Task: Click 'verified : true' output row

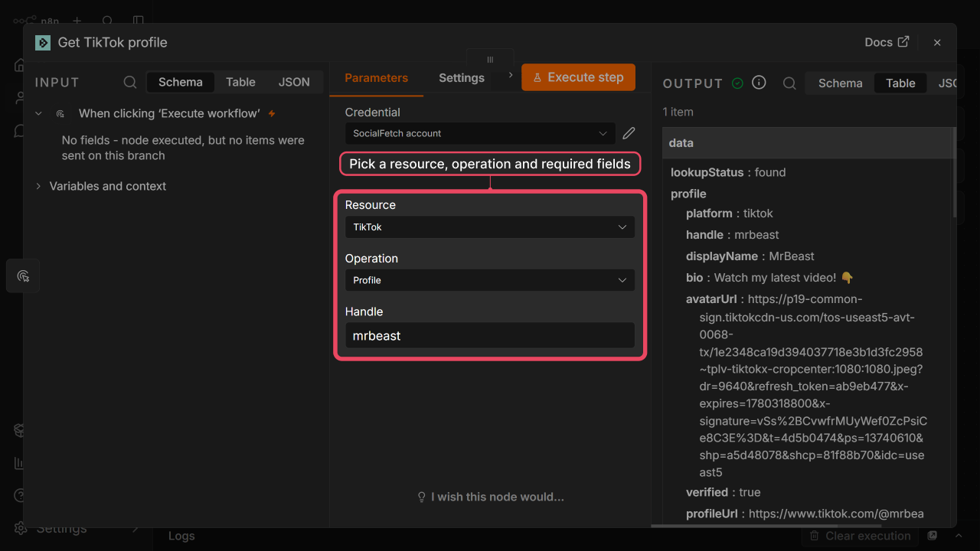Action: [x=723, y=492]
